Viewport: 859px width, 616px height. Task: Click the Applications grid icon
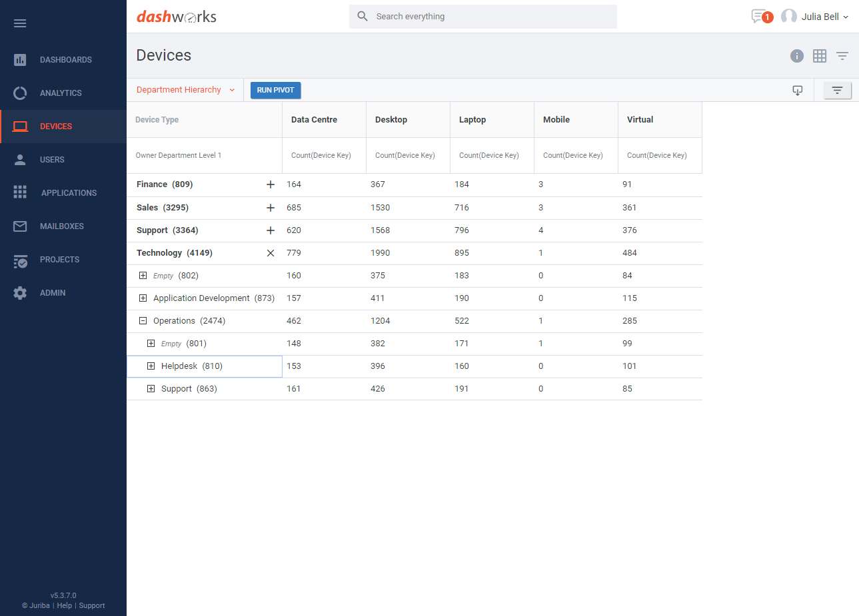(20, 192)
